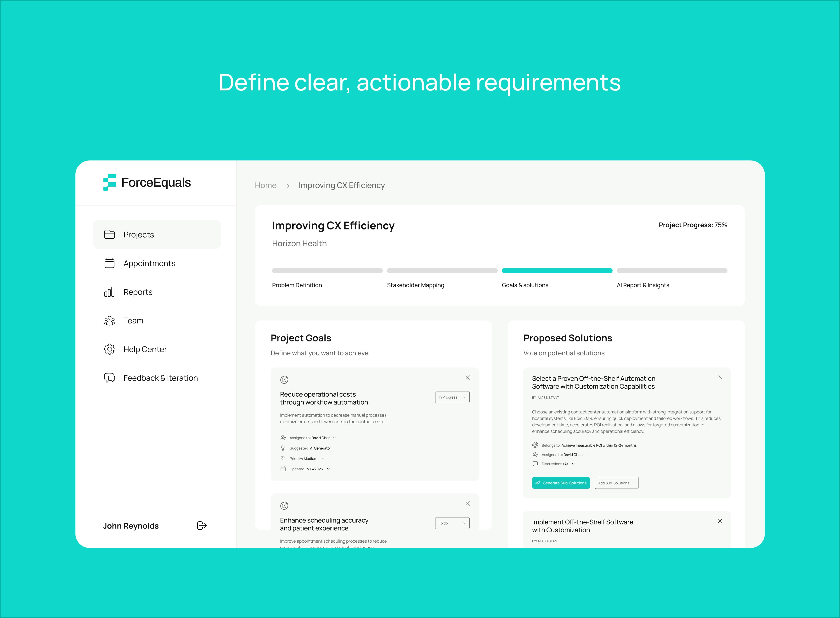The height and width of the screenshot is (618, 840).
Task: Expand Assigned to David Chen in solution card
Action: coord(586,455)
